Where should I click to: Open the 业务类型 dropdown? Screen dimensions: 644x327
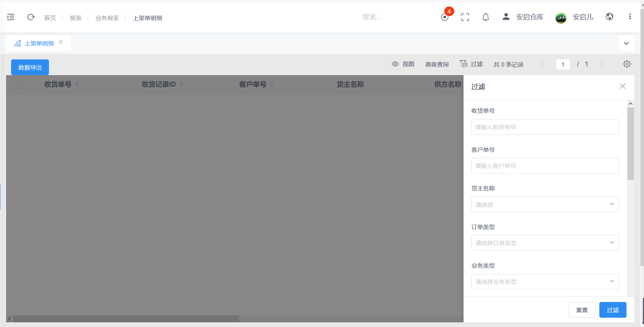coord(545,282)
